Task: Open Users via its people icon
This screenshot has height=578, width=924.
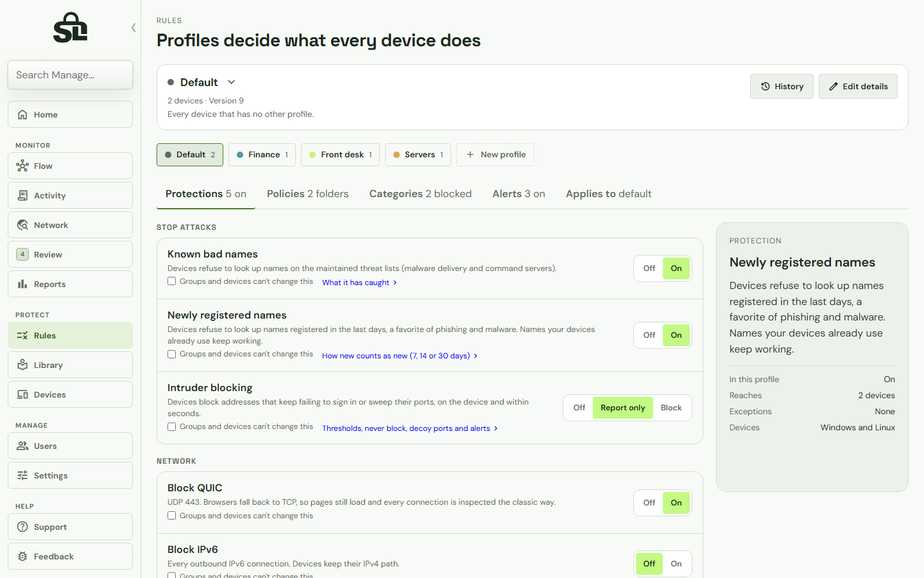Action: coord(22,446)
